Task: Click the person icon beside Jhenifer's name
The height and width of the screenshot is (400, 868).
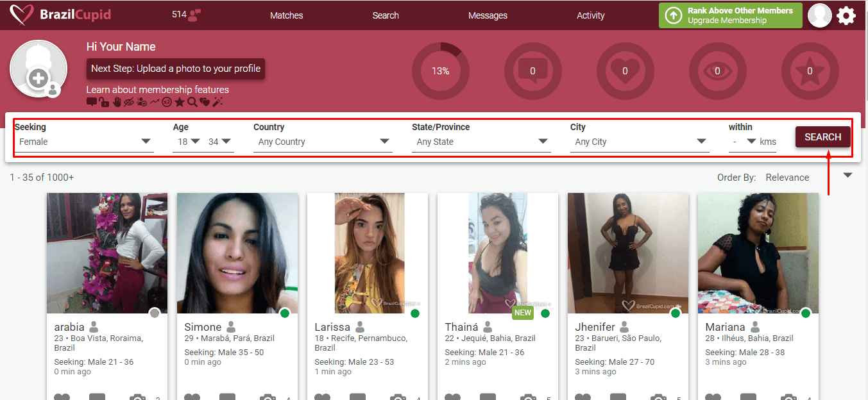Action: point(624,327)
